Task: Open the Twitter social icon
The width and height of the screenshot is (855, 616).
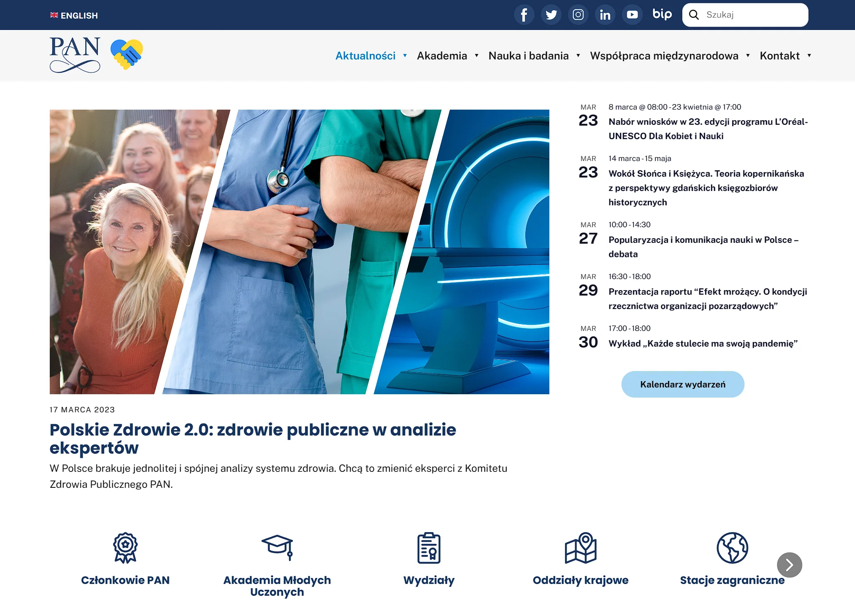Action: 551,15
